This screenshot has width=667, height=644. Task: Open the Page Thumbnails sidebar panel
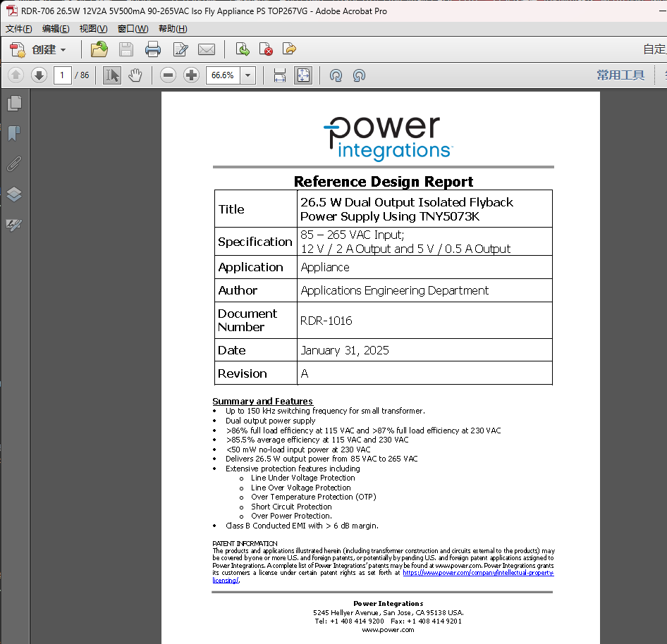(x=15, y=104)
